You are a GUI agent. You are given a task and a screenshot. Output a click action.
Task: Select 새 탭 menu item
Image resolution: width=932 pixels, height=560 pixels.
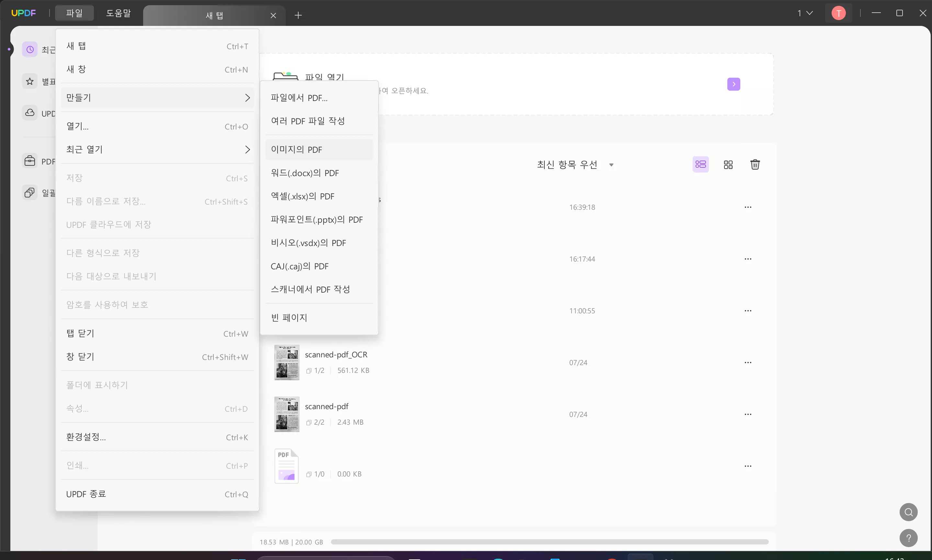pyautogui.click(x=157, y=46)
